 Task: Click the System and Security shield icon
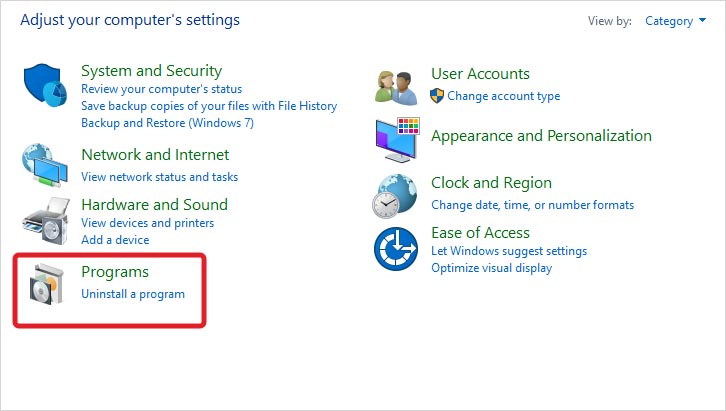coord(45,85)
